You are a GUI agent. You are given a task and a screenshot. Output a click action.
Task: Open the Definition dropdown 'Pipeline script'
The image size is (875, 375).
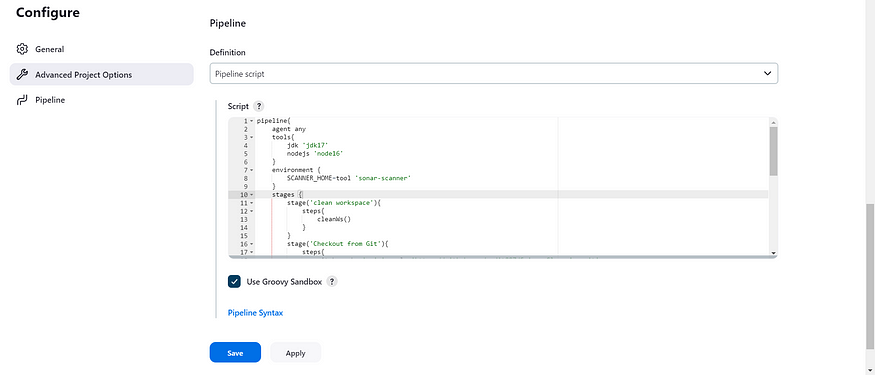pyautogui.click(x=493, y=74)
